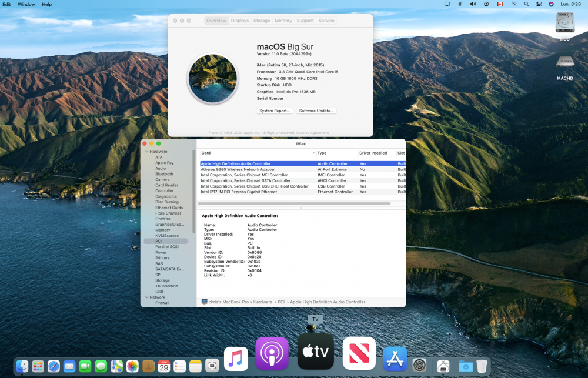Sort by the Card column header
588x378 pixels.
click(258, 153)
